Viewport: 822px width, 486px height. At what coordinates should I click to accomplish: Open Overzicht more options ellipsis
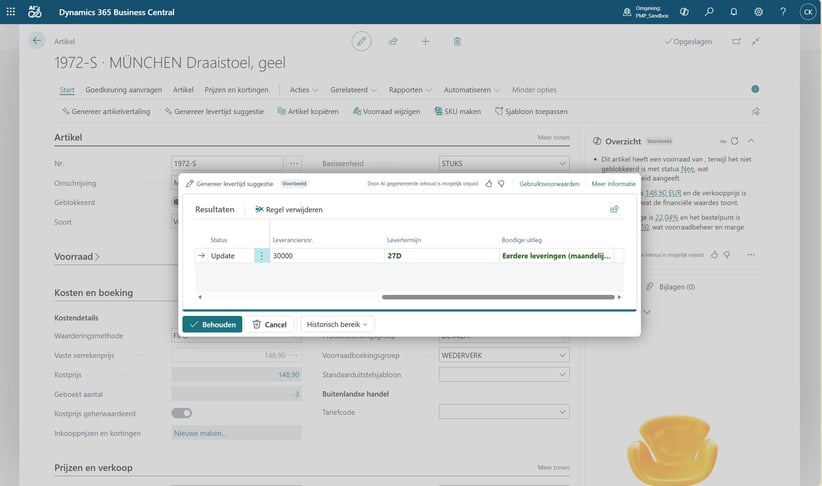(x=751, y=254)
